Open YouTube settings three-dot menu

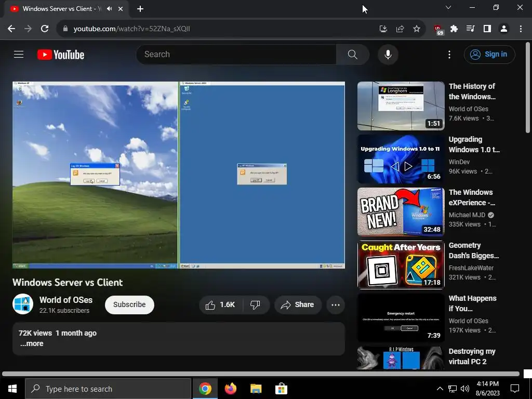(449, 54)
